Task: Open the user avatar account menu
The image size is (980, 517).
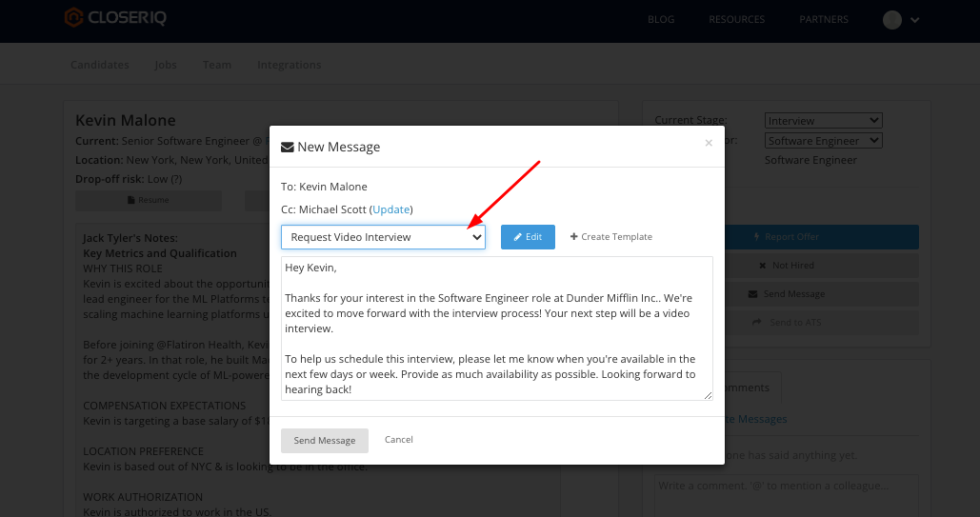Action: [900, 19]
